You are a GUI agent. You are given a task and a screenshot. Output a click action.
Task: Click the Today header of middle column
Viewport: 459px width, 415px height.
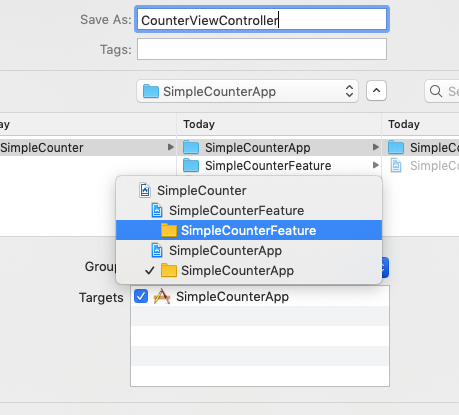point(199,124)
